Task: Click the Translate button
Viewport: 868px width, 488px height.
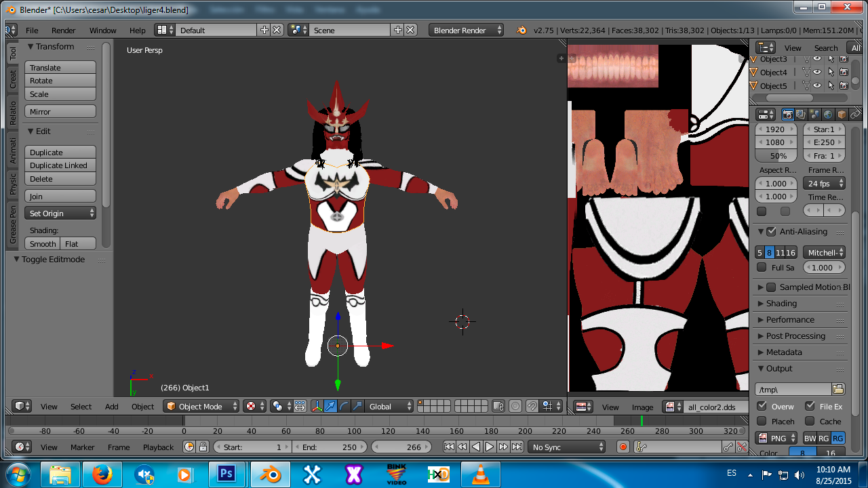Action: pyautogui.click(x=60, y=67)
